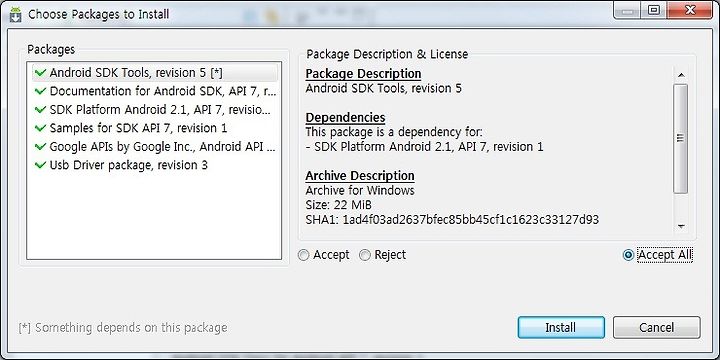Select the Accept radio button
720x360 pixels.
click(304, 255)
